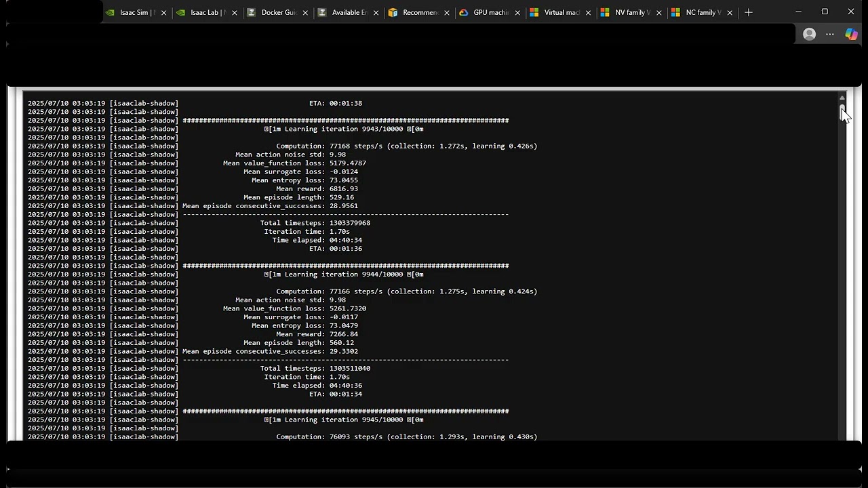
Task: Click the 'Learning iteration 9944/10000' line
Action: coord(344,274)
